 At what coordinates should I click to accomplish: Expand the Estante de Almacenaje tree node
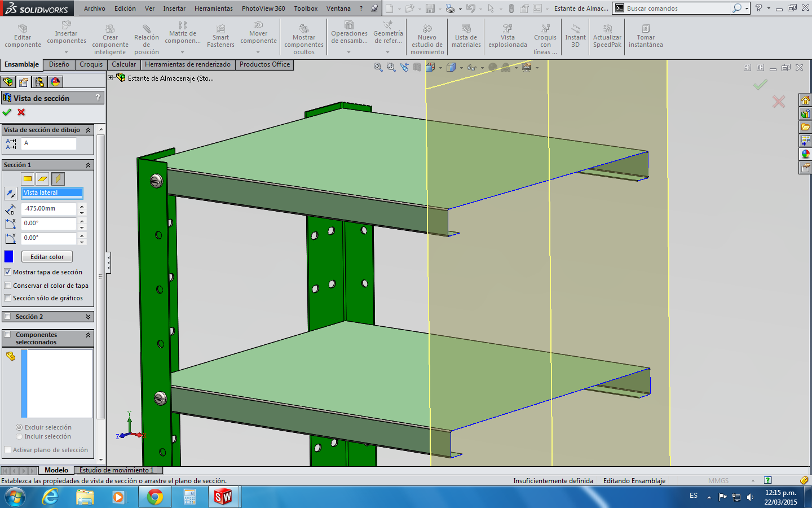click(x=111, y=78)
